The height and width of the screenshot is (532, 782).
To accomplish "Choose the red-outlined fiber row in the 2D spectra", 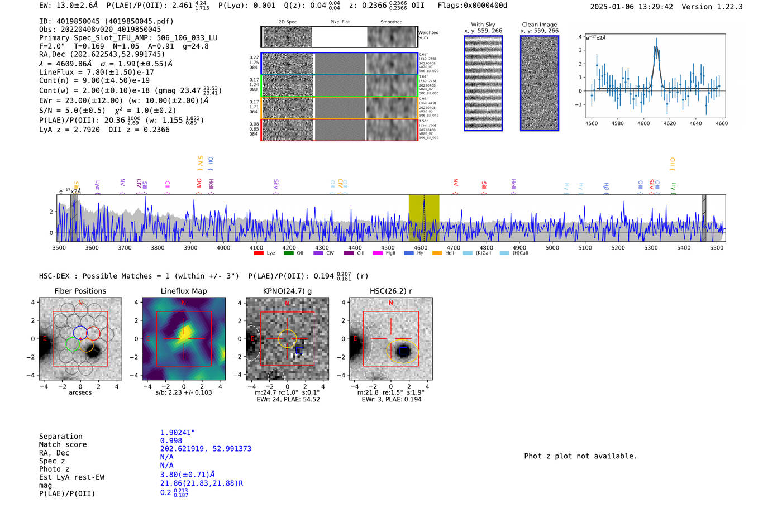I will (x=340, y=130).
